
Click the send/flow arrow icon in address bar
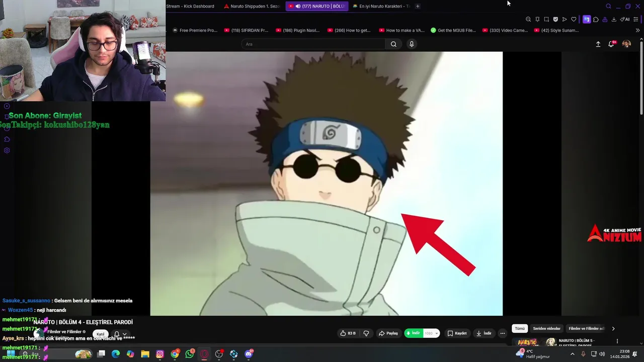coord(565,19)
